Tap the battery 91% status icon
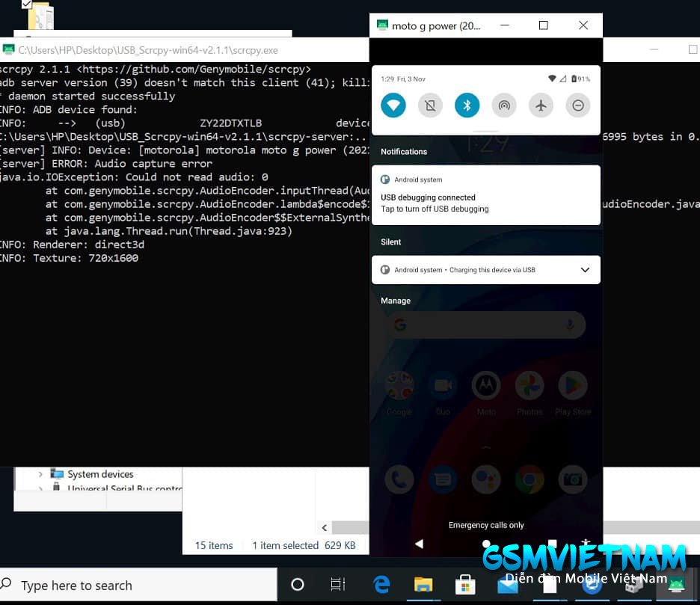 pyautogui.click(x=580, y=79)
